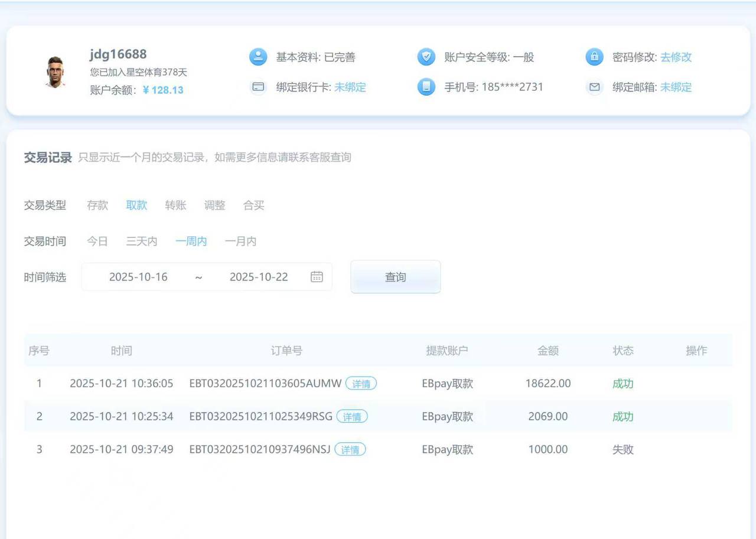
Task: Open the calendar icon in date filter
Action: [x=317, y=277]
